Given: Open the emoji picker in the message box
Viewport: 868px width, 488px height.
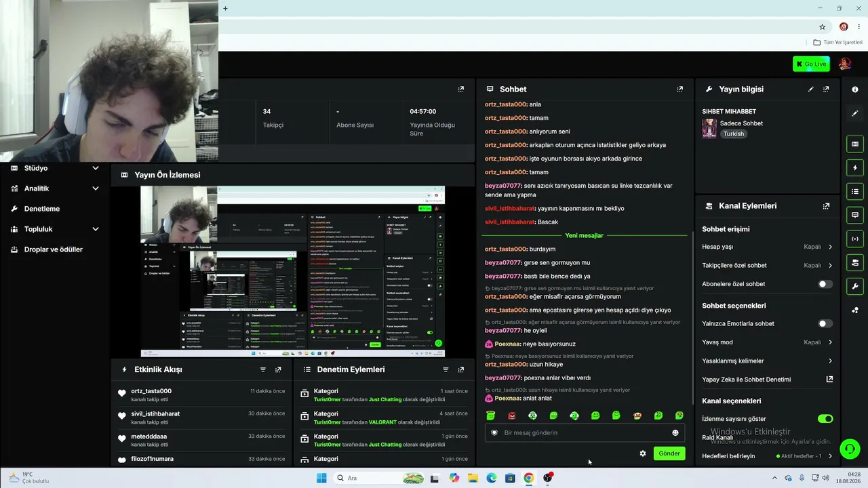Looking at the screenshot, I should [675, 432].
